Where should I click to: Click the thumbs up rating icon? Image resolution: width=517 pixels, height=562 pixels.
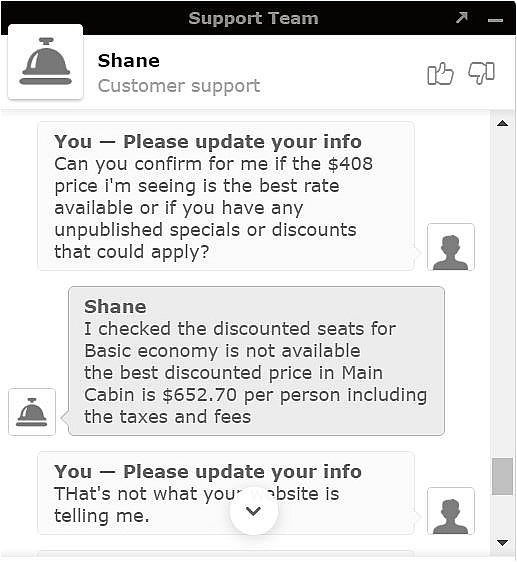(x=440, y=74)
